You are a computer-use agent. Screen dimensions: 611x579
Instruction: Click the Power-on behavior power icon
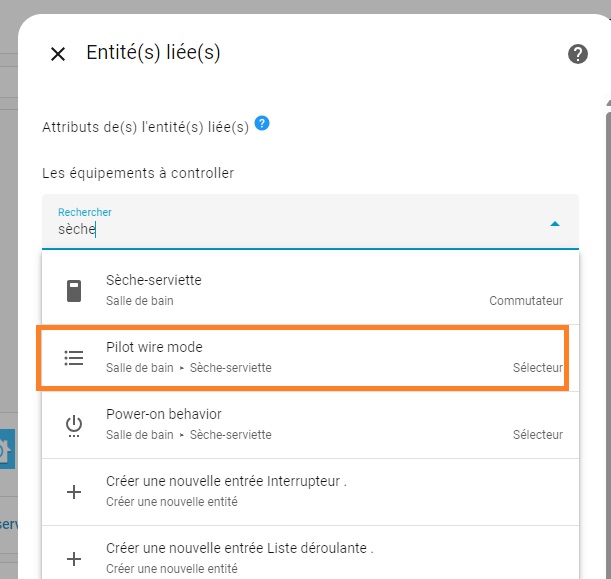pos(74,424)
